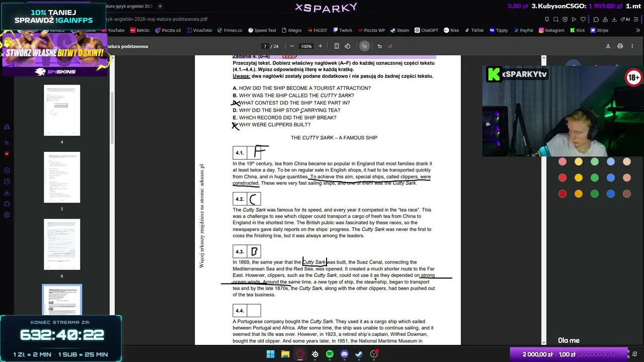Viewport: 644px width, 362px height.
Task: Select page 4 thumbnail
Action: tap(62, 110)
